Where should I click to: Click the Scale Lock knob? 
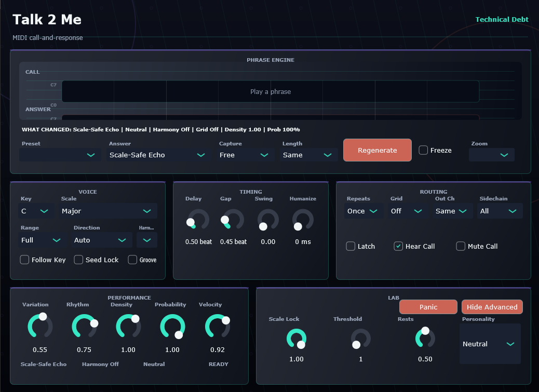pos(297,339)
